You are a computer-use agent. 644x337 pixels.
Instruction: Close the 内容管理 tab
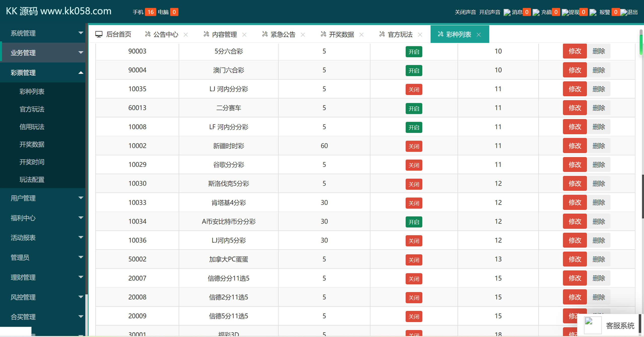[244, 35]
